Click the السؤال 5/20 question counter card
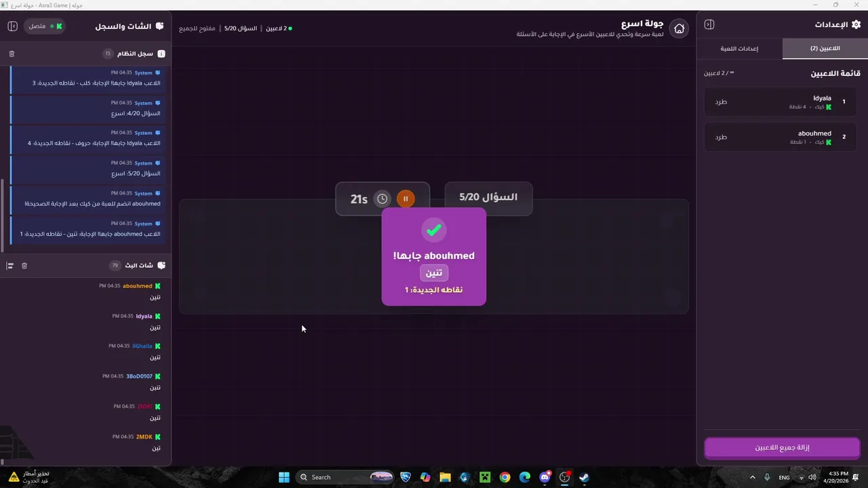The height and width of the screenshot is (488, 868). pos(488,198)
